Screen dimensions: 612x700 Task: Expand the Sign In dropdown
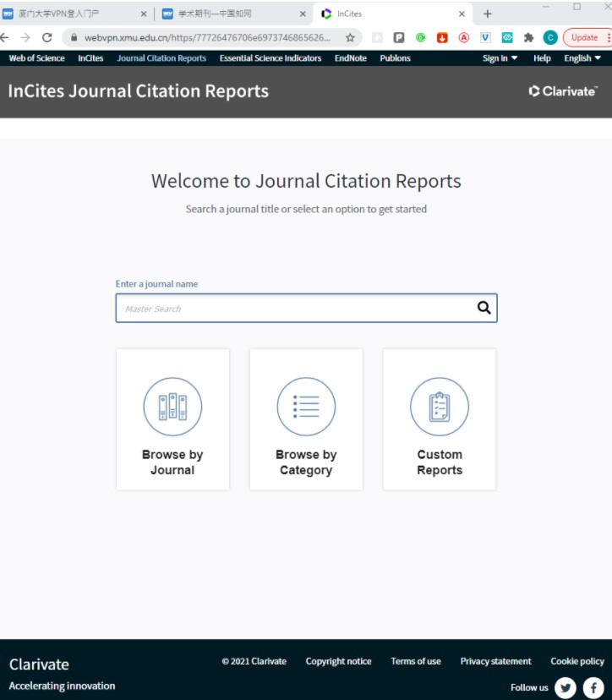(500, 58)
